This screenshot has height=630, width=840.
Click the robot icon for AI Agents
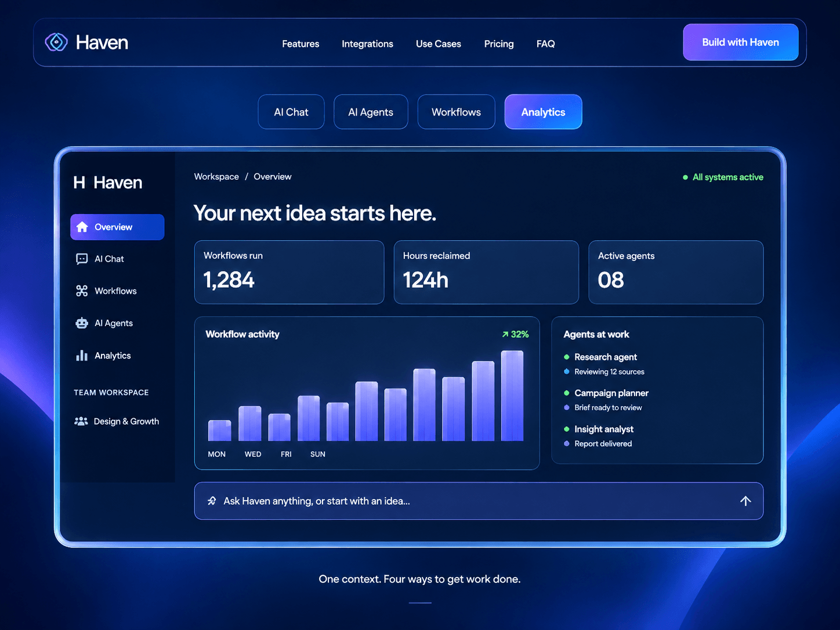(x=82, y=323)
